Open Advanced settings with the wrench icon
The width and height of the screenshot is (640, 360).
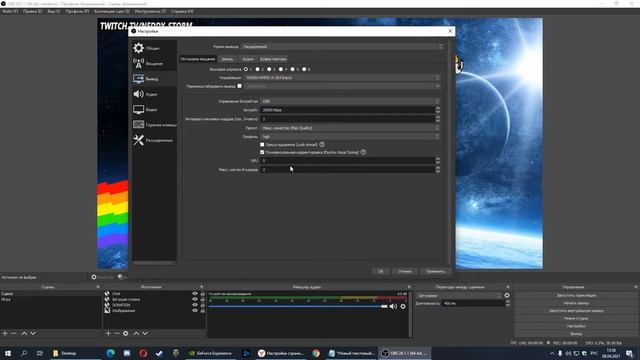[x=138, y=140]
